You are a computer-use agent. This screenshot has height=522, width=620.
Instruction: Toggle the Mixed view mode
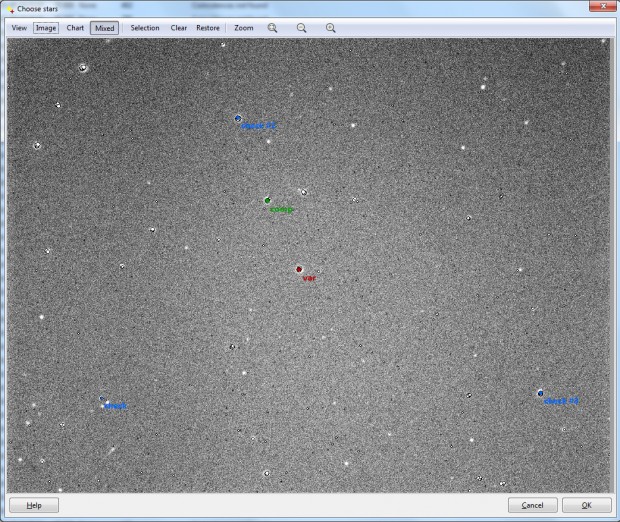[x=104, y=28]
